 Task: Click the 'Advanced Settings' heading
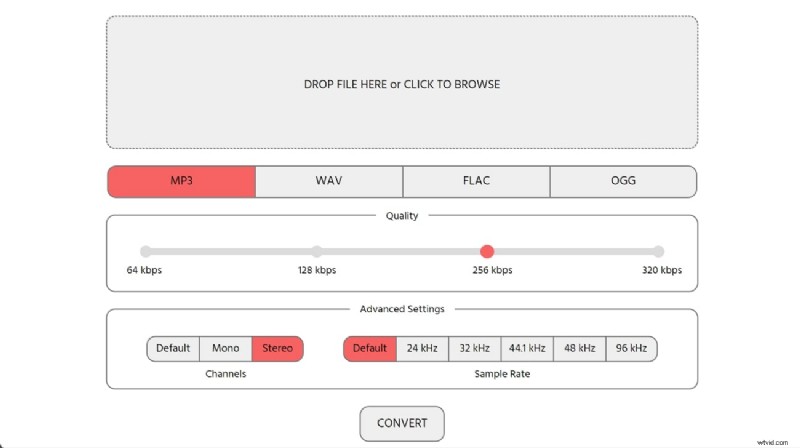tap(402, 309)
